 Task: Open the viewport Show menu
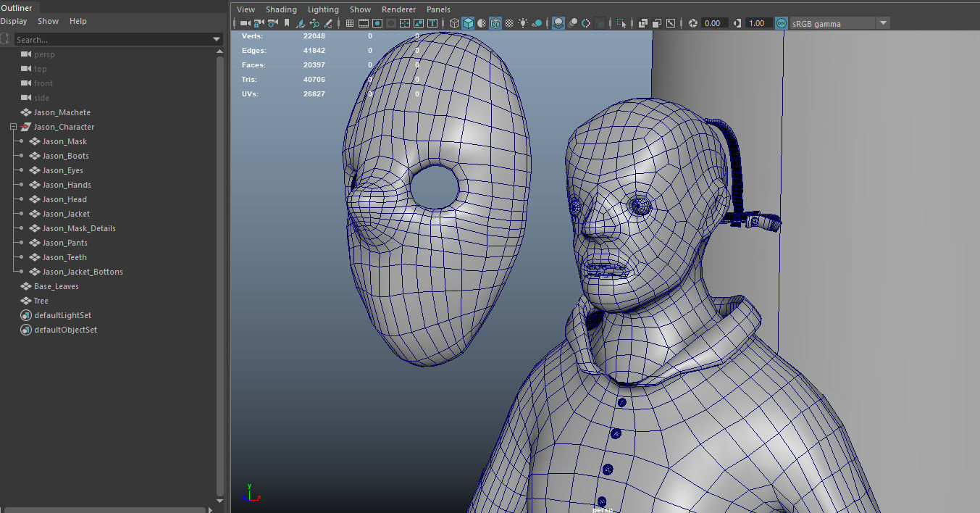pos(360,9)
